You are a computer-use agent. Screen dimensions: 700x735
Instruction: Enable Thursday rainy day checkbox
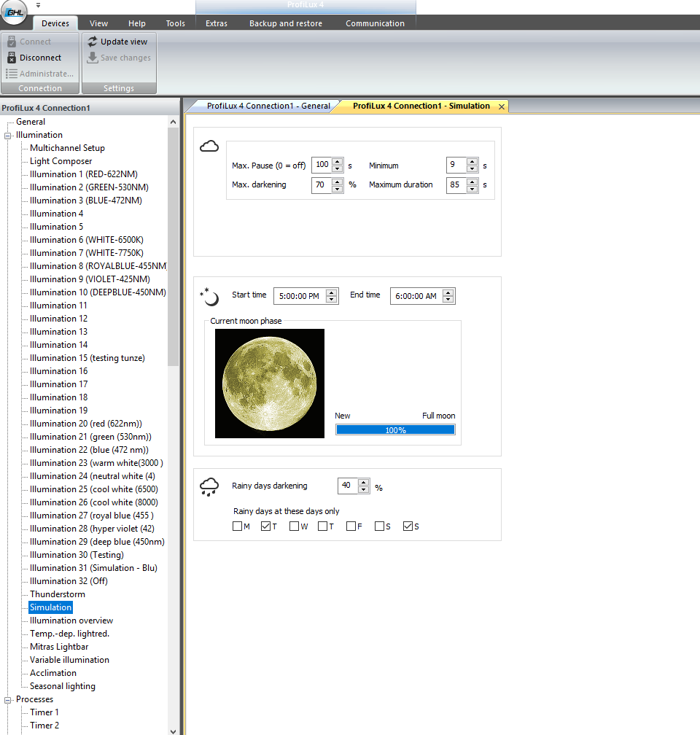(x=322, y=526)
